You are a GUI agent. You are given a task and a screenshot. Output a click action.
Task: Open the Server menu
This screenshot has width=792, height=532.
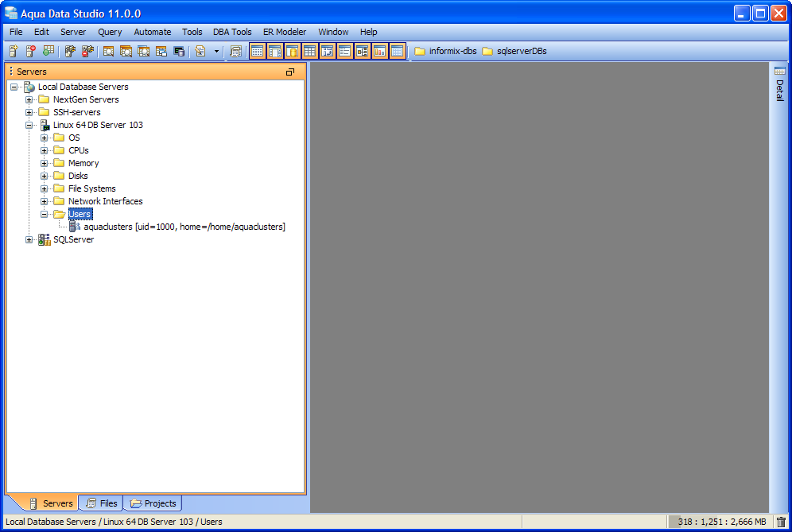(73, 32)
